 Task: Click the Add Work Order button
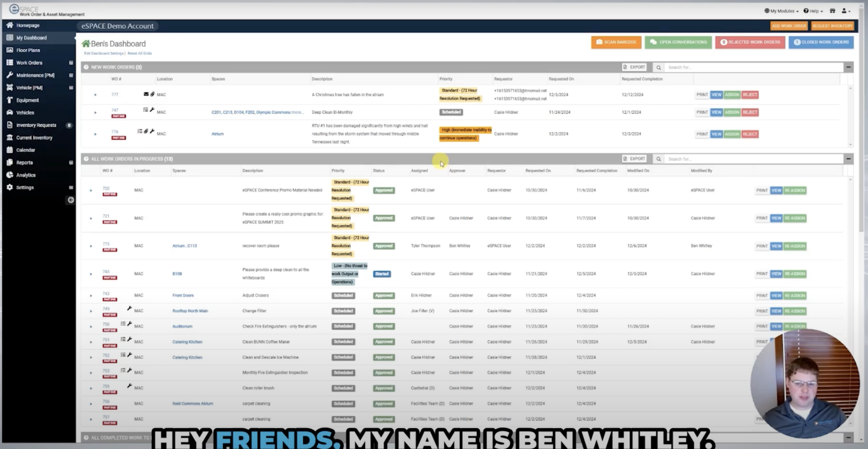coord(788,26)
